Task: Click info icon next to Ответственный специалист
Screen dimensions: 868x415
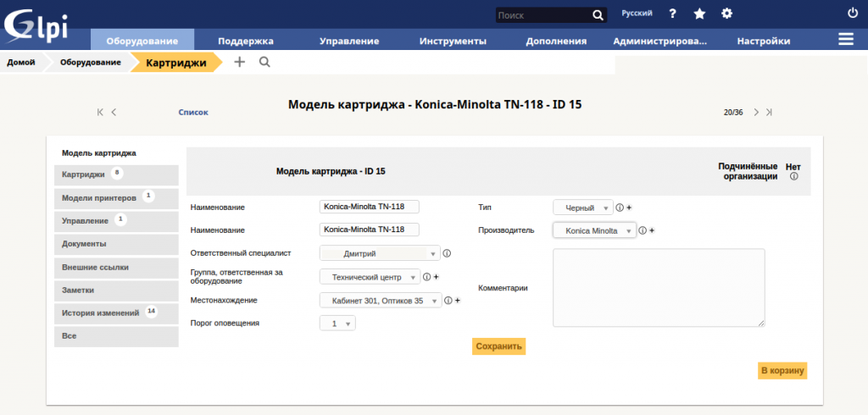Action: [x=447, y=253]
